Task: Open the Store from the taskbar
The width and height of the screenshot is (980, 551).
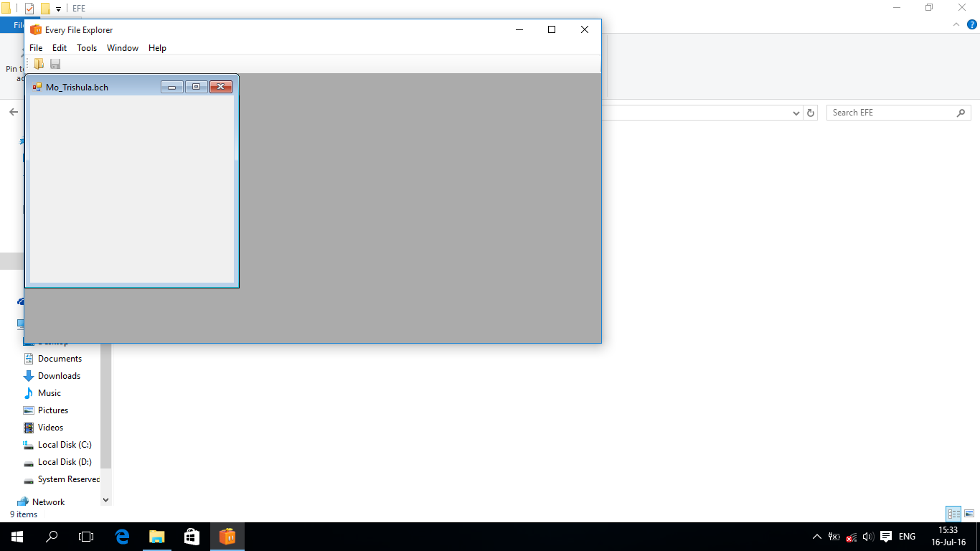Action: coord(192,537)
